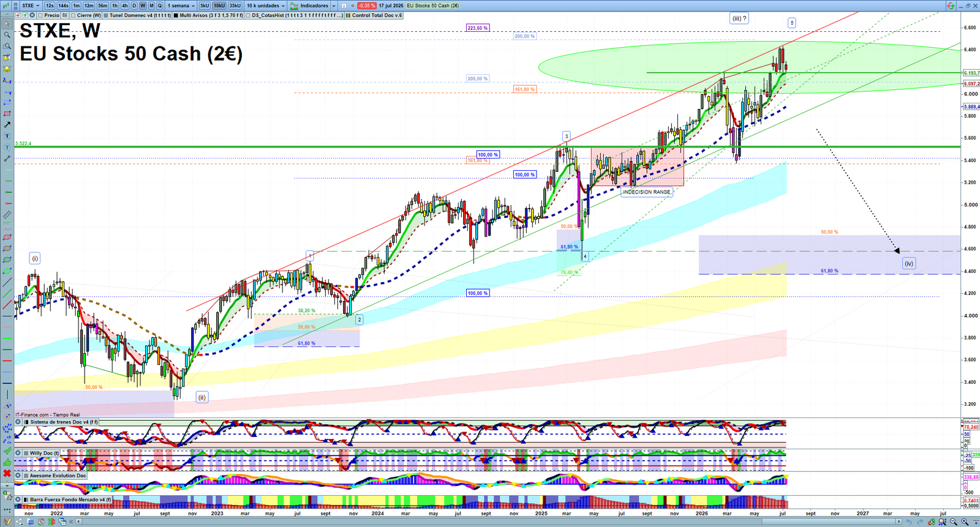Open the STXE symbol dropdown
The width and height of the screenshot is (980, 527).
click(x=30, y=6)
